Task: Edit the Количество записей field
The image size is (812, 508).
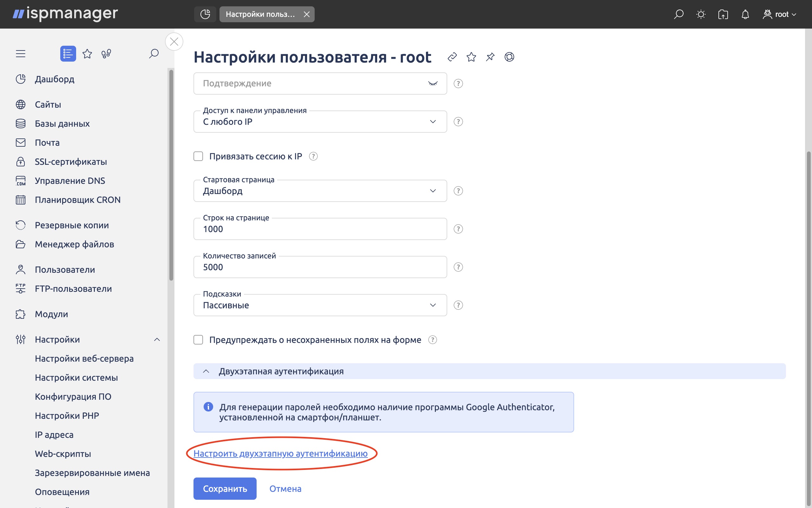Action: pos(320,267)
